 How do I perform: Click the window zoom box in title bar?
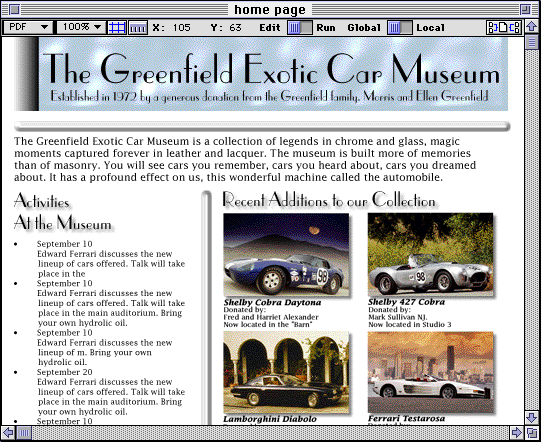[x=525, y=9]
